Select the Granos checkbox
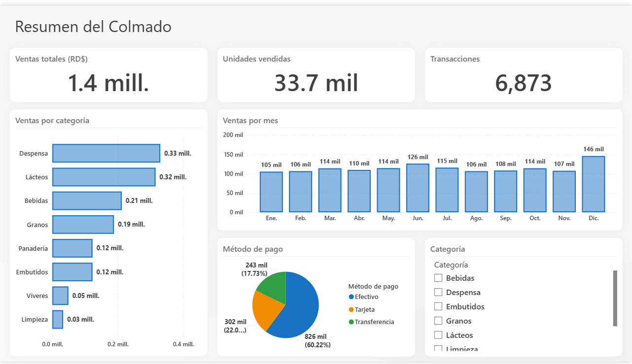632x364 pixels. click(x=438, y=321)
